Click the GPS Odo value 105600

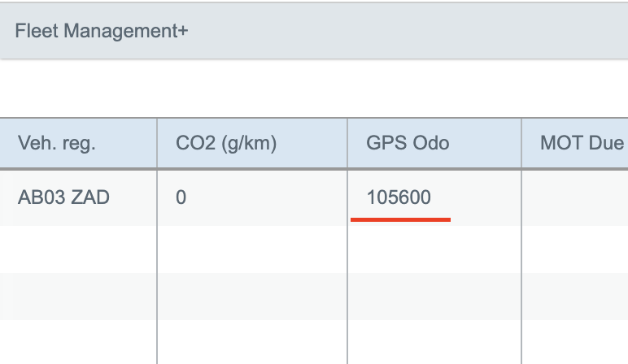click(399, 197)
